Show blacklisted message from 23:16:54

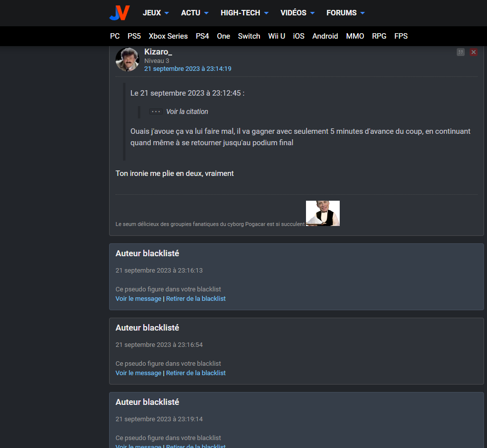138,373
